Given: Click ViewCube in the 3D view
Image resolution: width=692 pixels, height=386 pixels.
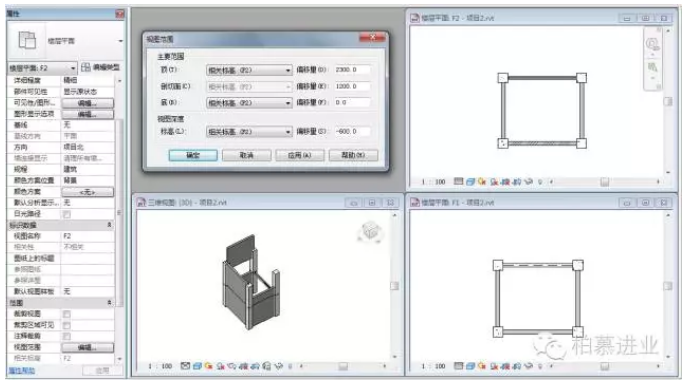Looking at the screenshot, I should coord(370,231).
